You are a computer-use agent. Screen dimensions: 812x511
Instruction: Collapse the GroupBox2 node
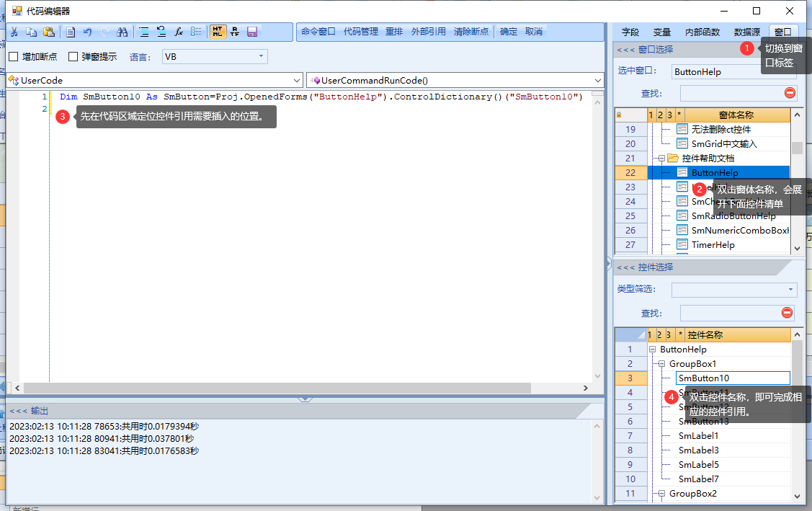(661, 494)
